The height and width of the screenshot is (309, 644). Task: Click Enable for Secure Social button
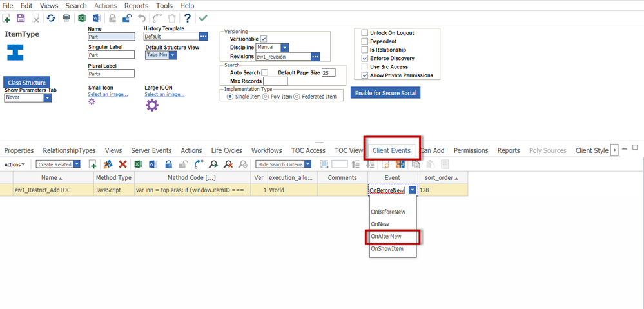point(385,93)
